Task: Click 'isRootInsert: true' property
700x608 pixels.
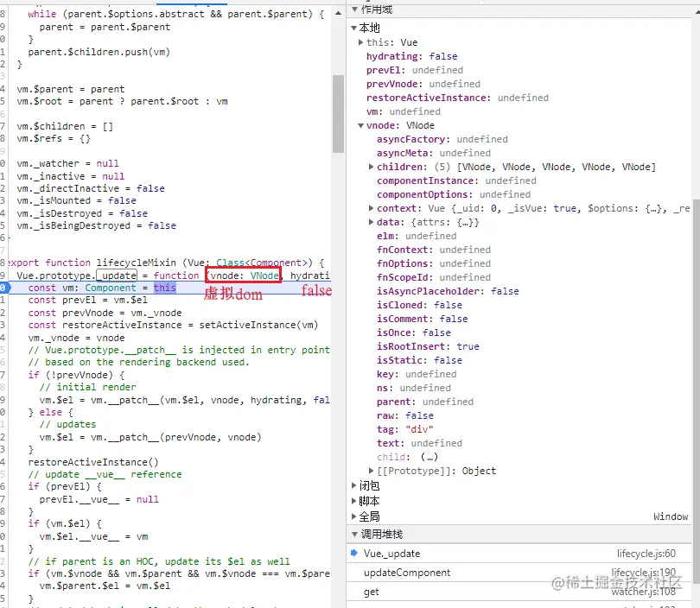Action: pos(428,346)
